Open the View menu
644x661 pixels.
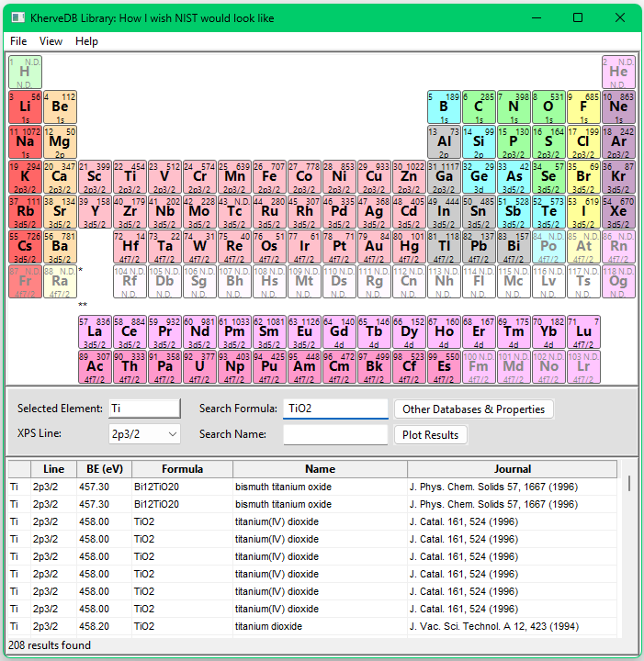tap(51, 41)
